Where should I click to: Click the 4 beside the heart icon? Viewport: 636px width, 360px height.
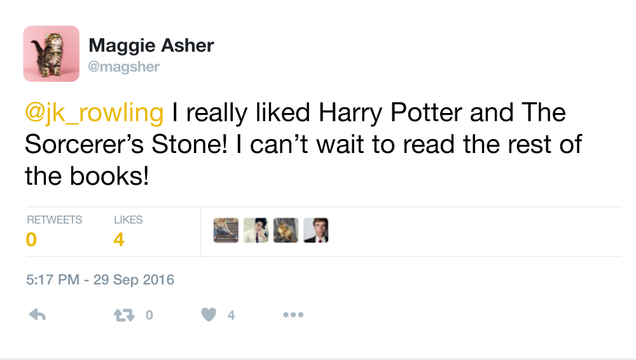coord(231,315)
